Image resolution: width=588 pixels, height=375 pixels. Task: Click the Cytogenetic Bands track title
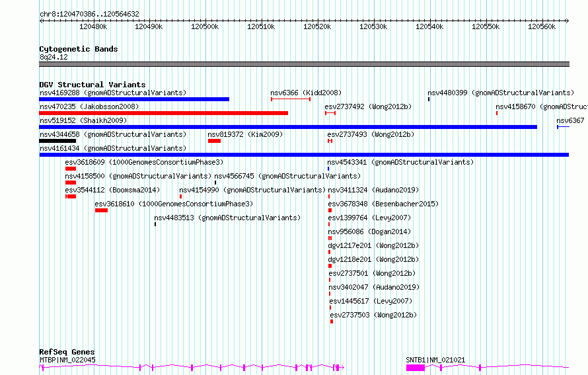[79, 49]
